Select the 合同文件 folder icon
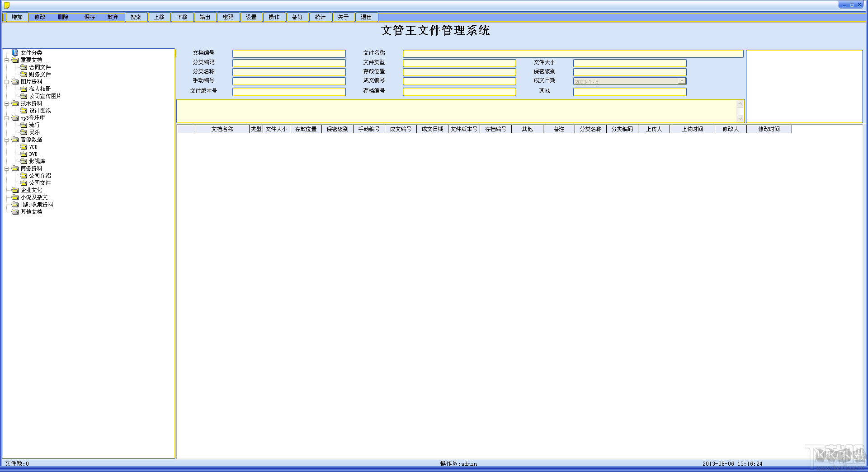 pyautogui.click(x=24, y=67)
